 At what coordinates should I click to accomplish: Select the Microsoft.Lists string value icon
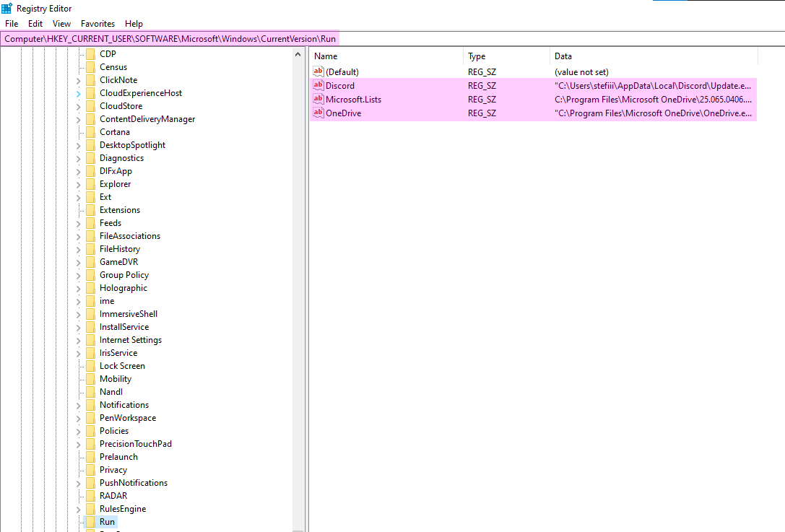coord(318,99)
